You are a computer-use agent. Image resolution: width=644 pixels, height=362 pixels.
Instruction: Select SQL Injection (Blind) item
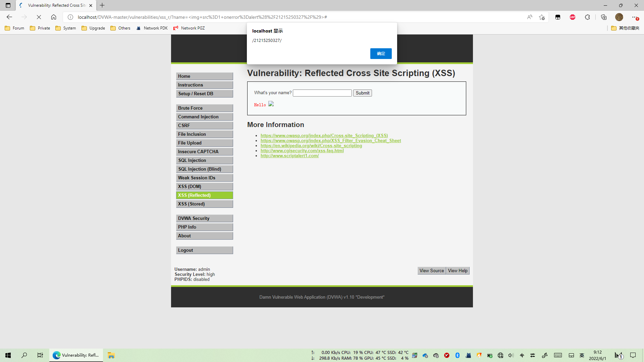click(x=204, y=169)
